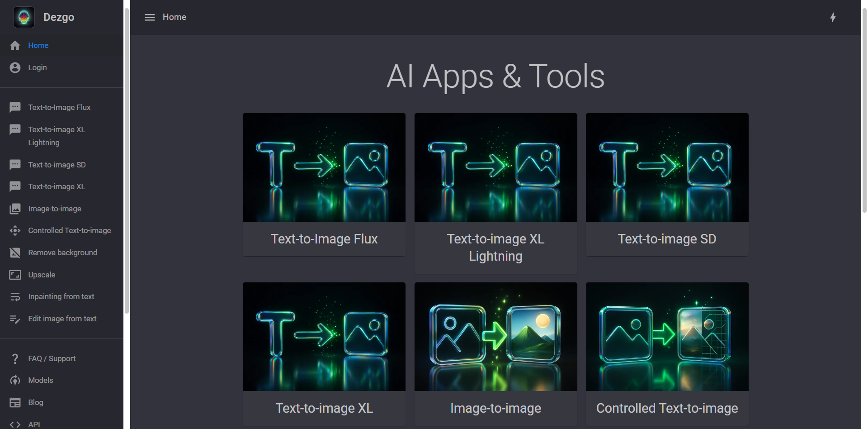Click the Login option
The image size is (868, 429).
[37, 67]
